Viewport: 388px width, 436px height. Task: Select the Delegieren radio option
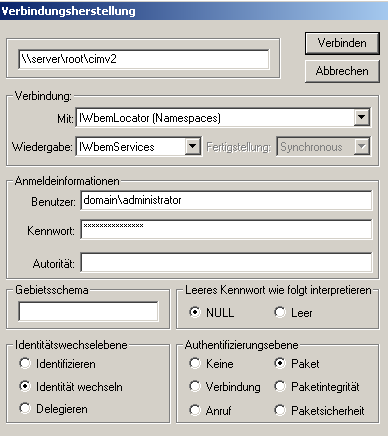coord(53,409)
